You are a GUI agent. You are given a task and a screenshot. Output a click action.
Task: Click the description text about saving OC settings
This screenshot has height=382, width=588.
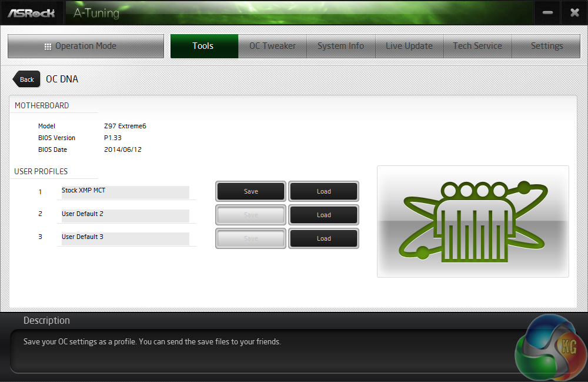click(x=152, y=342)
